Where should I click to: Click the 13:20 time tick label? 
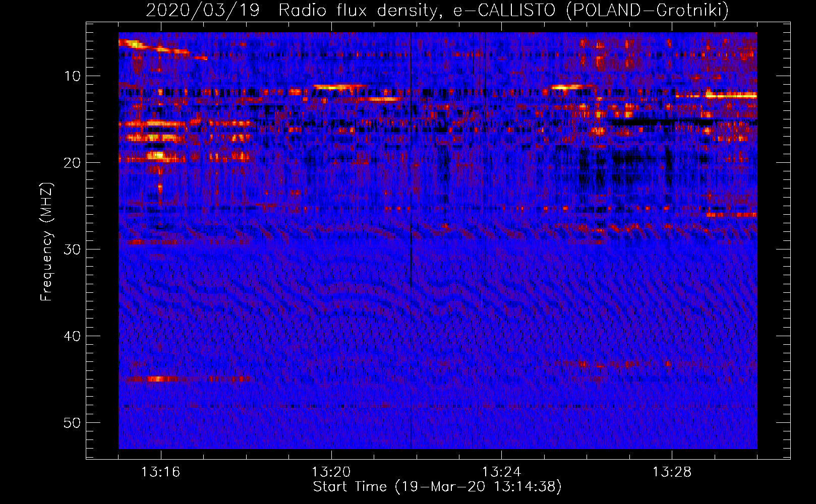click(331, 472)
